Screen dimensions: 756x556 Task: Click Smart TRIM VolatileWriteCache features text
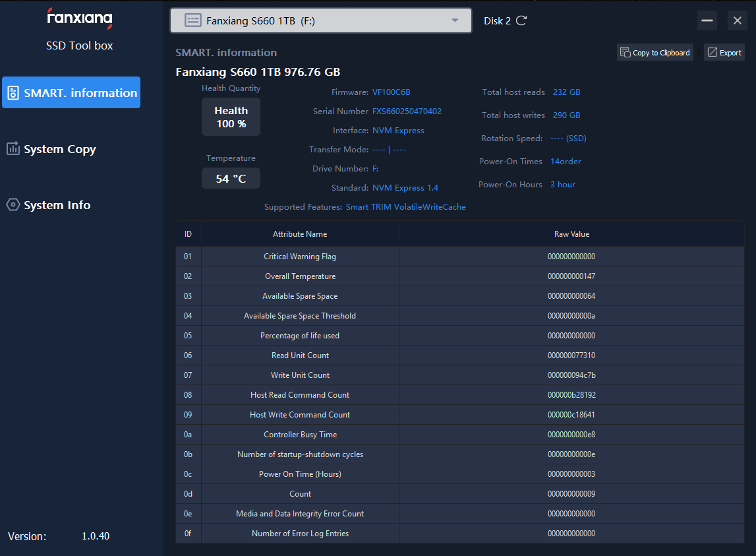click(x=405, y=206)
